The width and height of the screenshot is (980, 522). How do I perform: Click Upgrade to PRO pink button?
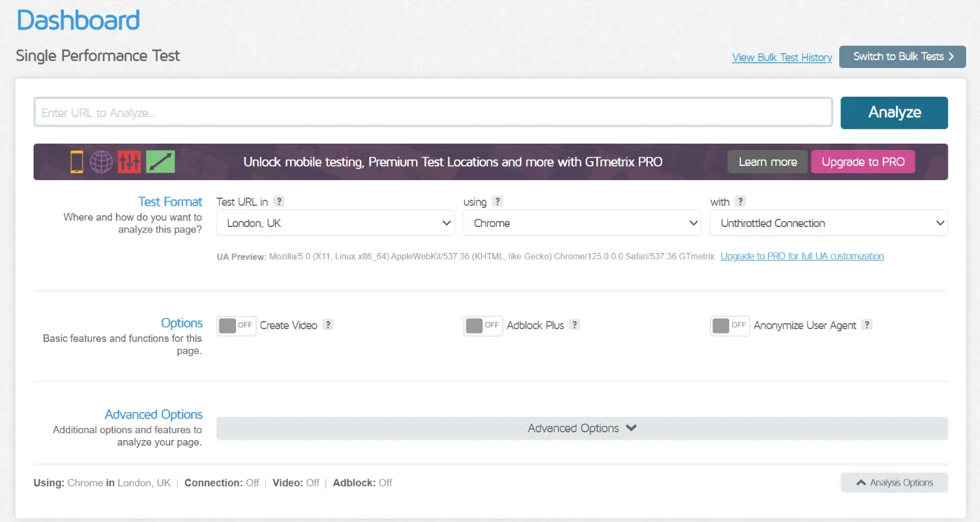tap(863, 162)
